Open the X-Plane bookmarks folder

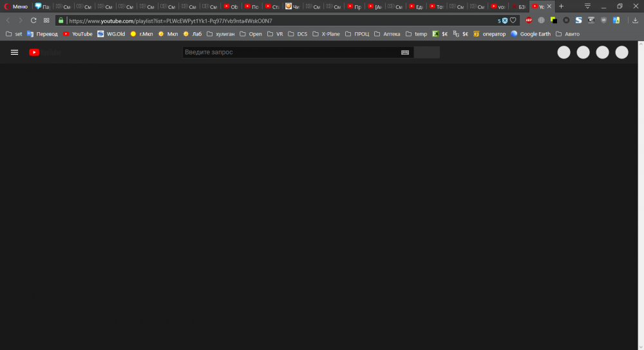click(326, 34)
